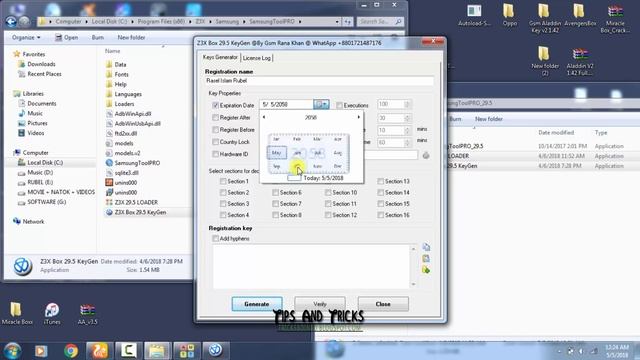Click the Explorer back navigation arrow
Image resolution: width=640 pixels, height=360 pixels.
pos(11,22)
